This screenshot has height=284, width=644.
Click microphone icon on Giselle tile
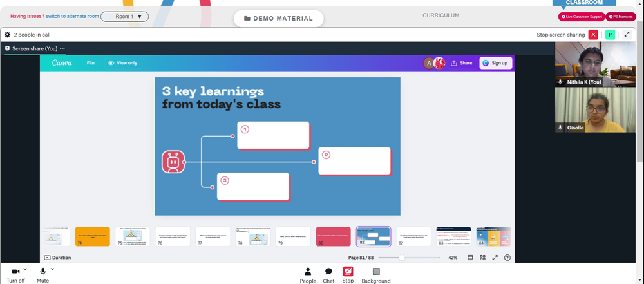pyautogui.click(x=560, y=128)
